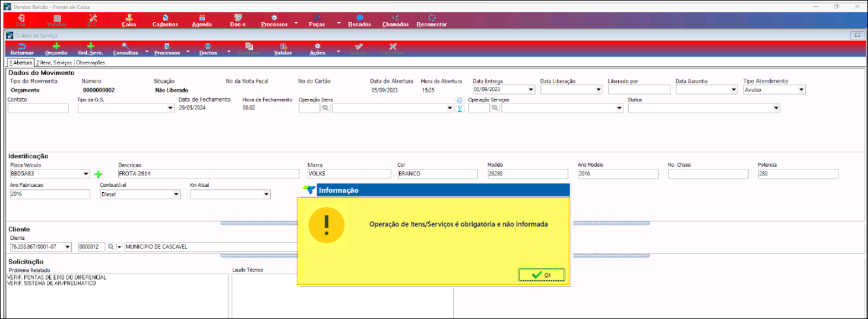
Task: Click the sigma icon beside Operação Itens
Action: (460, 109)
